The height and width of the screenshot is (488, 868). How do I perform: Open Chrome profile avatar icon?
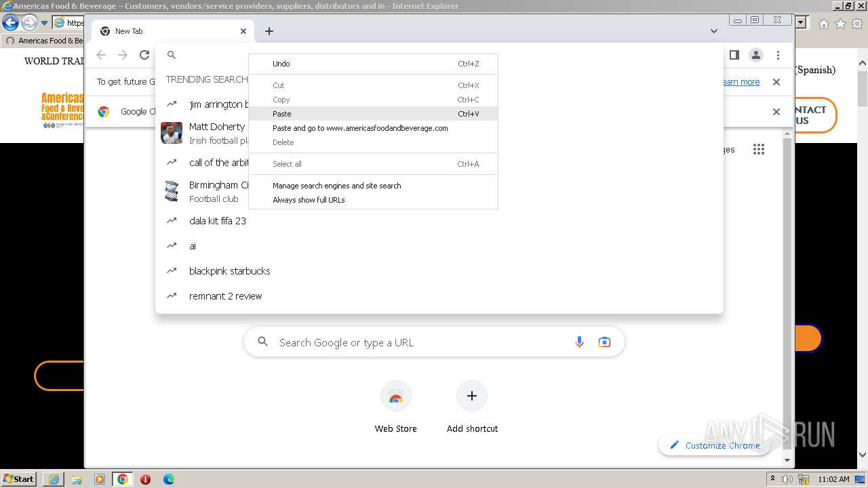click(755, 55)
